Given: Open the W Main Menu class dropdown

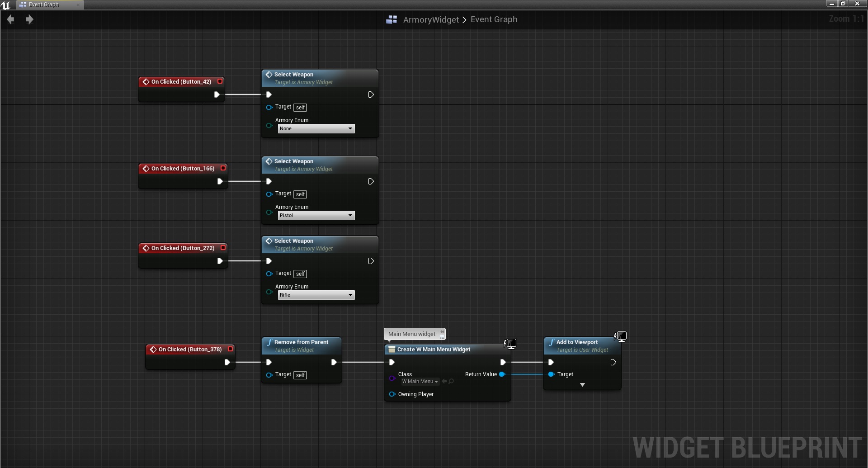Looking at the screenshot, I should (420, 382).
